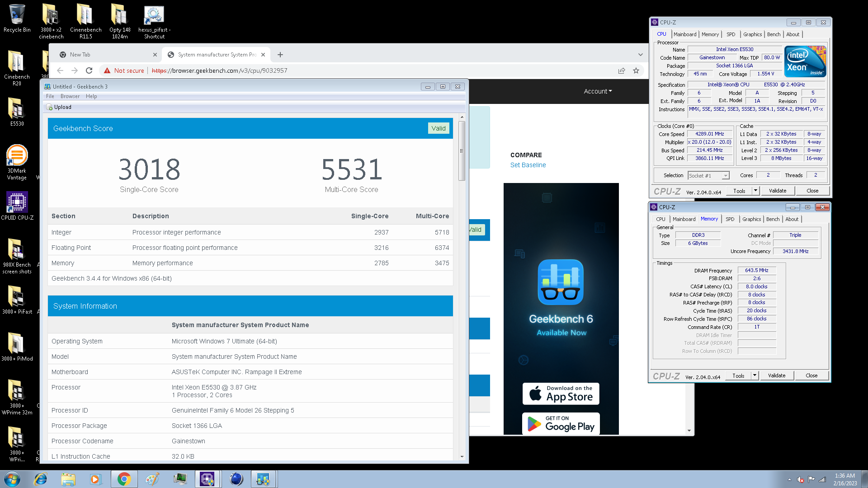868x488 pixels.
Task: Click the network icon in system tray
Action: 822,479
